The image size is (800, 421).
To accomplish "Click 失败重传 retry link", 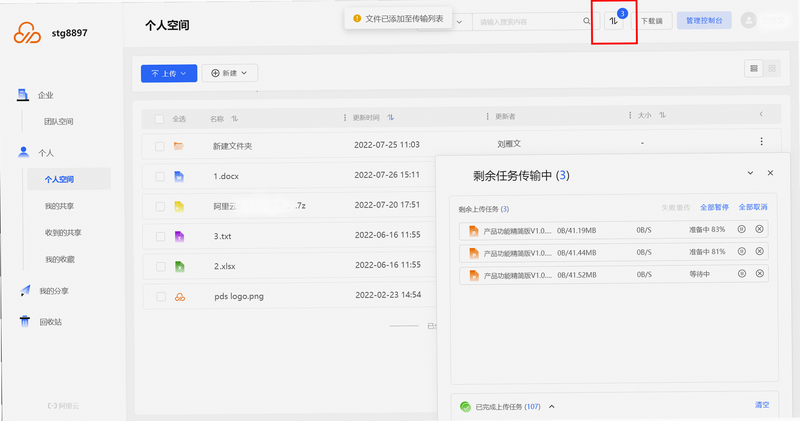I will coord(676,208).
